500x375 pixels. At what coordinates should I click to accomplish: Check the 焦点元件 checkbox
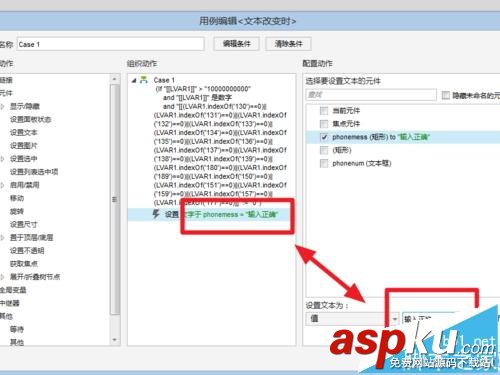[x=324, y=124]
